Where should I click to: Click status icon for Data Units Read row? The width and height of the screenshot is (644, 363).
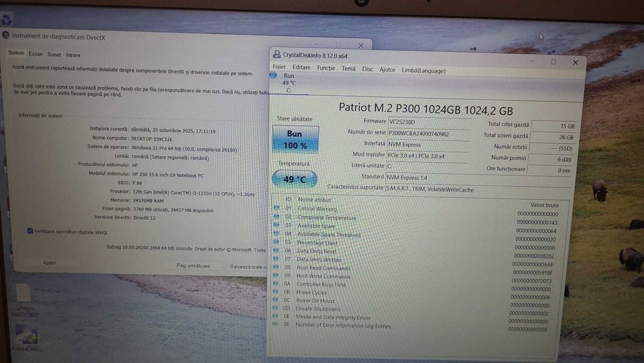tap(276, 250)
